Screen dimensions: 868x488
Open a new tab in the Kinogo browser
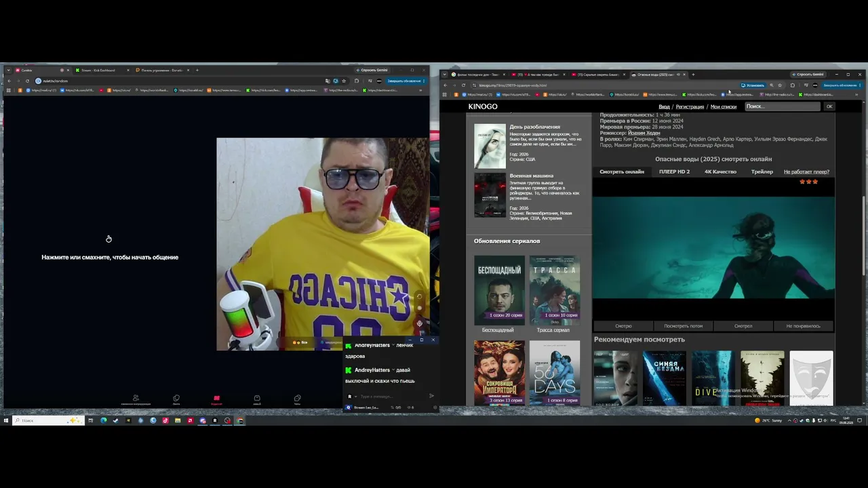692,75
